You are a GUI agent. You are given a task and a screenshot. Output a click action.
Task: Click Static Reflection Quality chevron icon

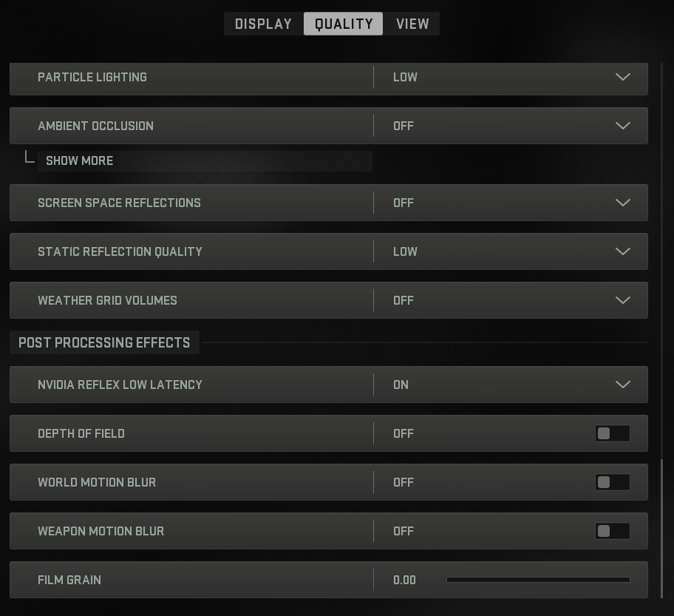[622, 251]
